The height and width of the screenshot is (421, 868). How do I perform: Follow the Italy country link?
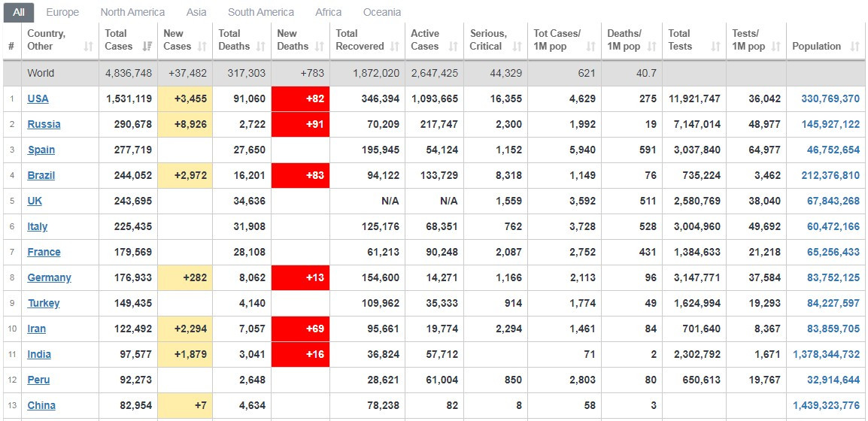tap(37, 226)
